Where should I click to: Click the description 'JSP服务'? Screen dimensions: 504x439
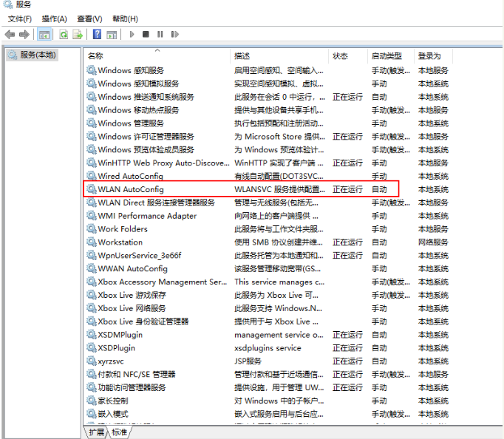(248, 361)
